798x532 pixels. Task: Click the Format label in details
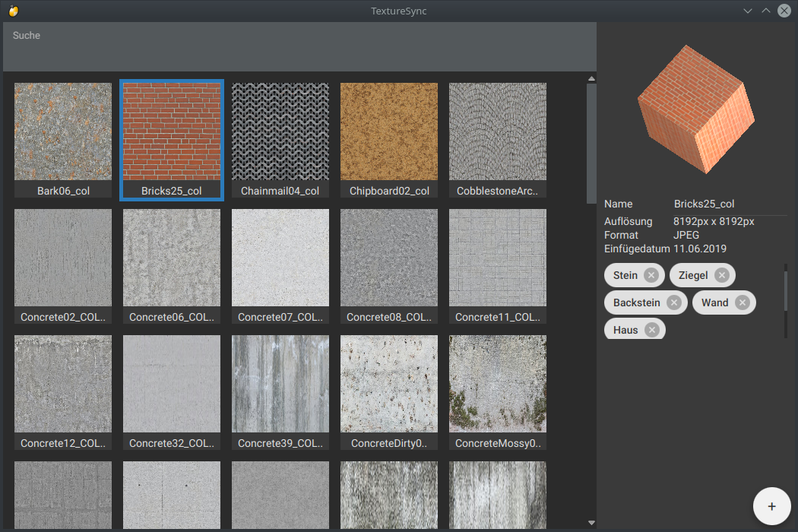coord(621,235)
